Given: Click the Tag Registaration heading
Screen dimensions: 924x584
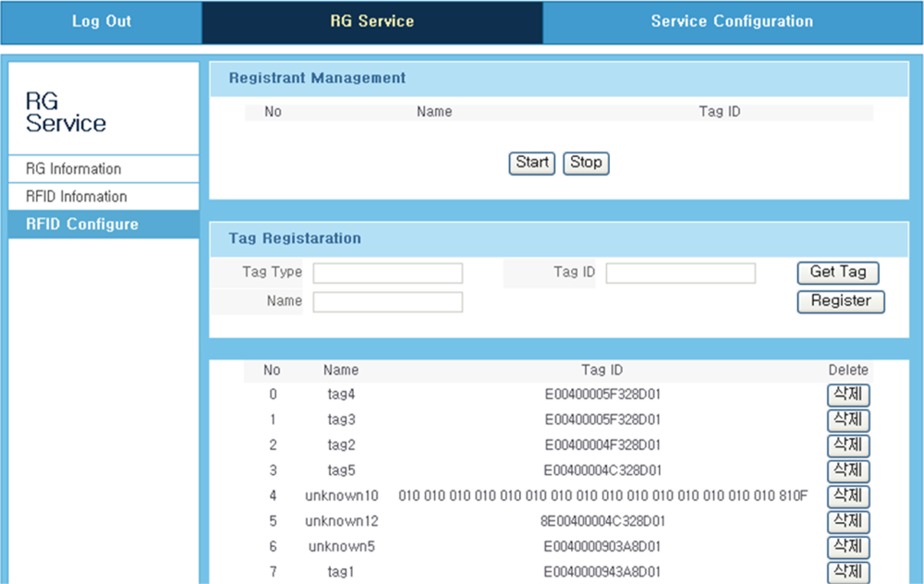Looking at the screenshot, I should pyautogui.click(x=295, y=238).
